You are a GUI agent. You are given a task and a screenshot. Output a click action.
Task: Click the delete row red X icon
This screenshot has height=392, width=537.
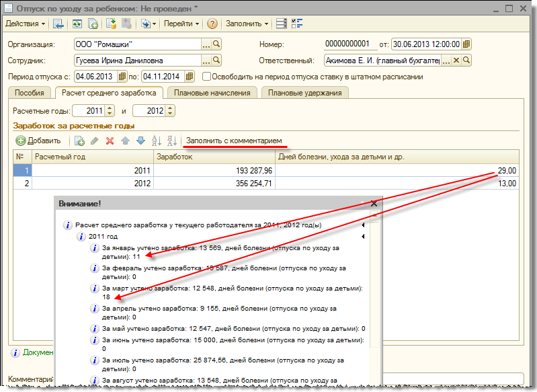(110, 141)
